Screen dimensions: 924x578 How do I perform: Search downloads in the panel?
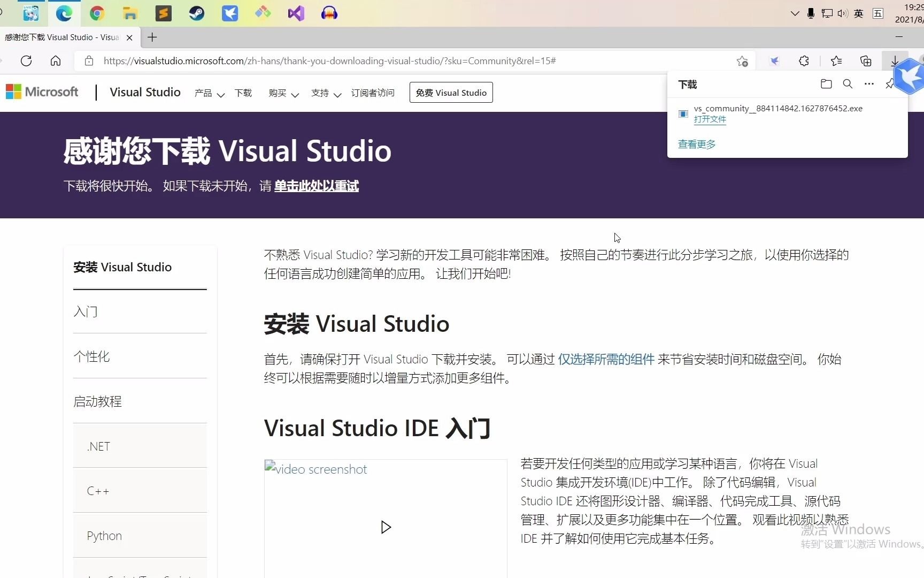[x=848, y=84]
